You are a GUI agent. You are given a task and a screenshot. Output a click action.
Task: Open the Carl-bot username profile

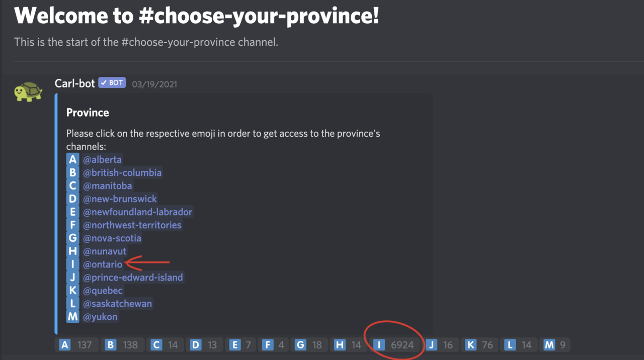tap(74, 83)
